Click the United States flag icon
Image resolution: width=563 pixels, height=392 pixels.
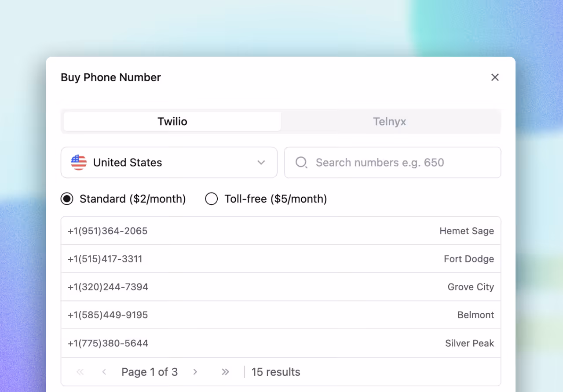tap(79, 163)
